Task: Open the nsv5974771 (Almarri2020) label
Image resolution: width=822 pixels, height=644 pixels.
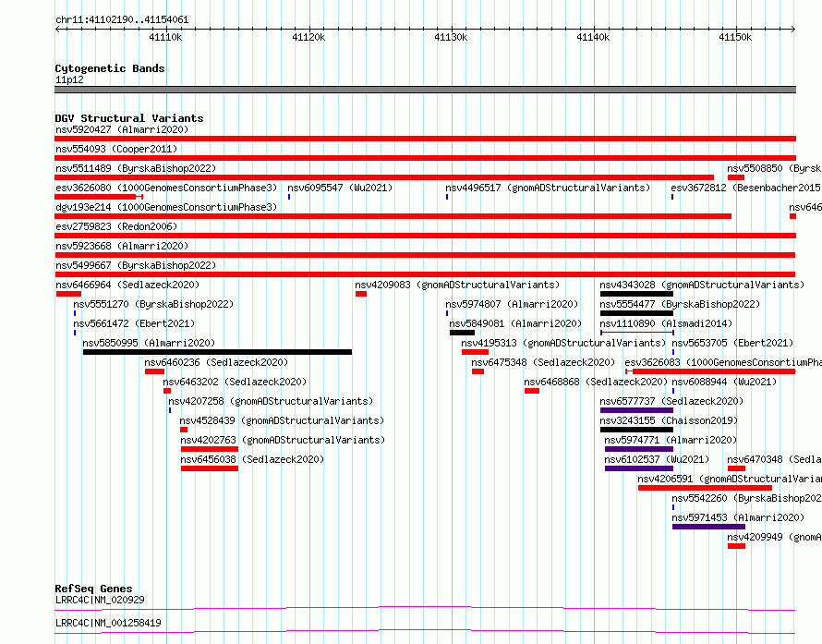Action: tap(671, 440)
